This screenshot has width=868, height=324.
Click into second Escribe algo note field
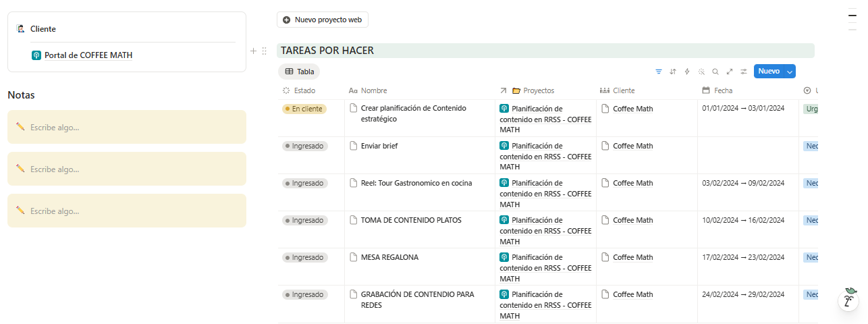pyautogui.click(x=127, y=169)
